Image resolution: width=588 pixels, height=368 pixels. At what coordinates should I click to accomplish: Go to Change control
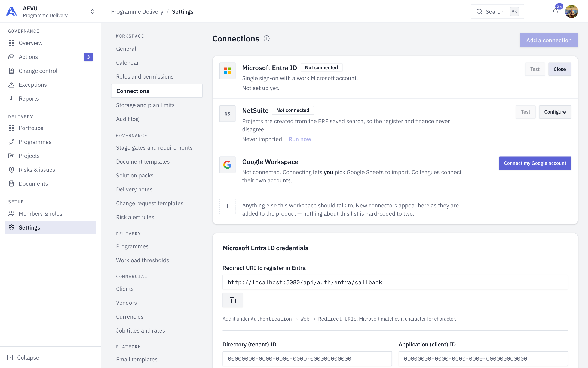pyautogui.click(x=50, y=71)
